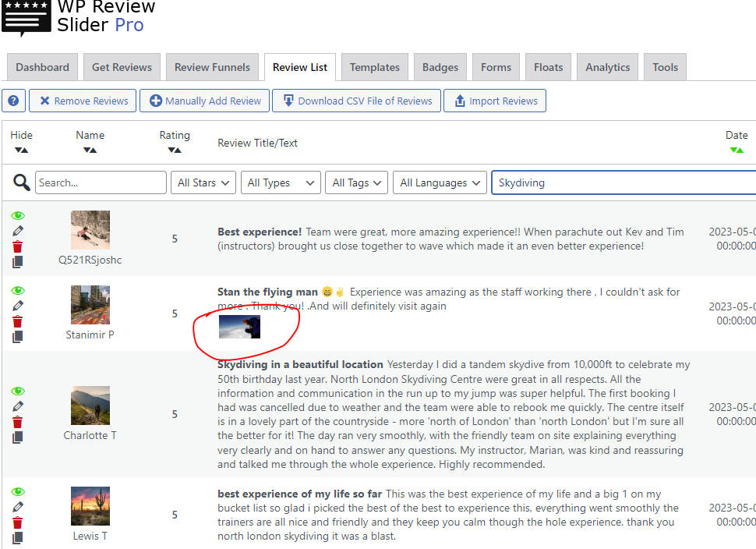Viewport: 756px width, 549px height.
Task: Open the All Languages dropdown
Action: [x=440, y=182]
